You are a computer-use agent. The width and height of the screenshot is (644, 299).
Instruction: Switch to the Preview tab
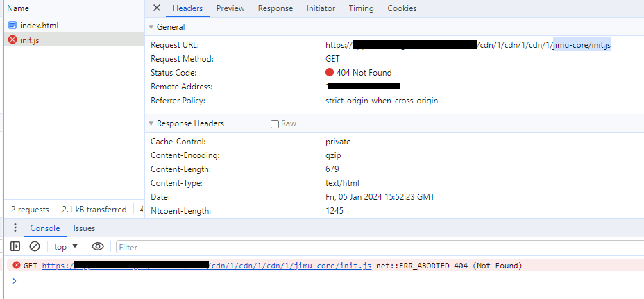(x=230, y=8)
